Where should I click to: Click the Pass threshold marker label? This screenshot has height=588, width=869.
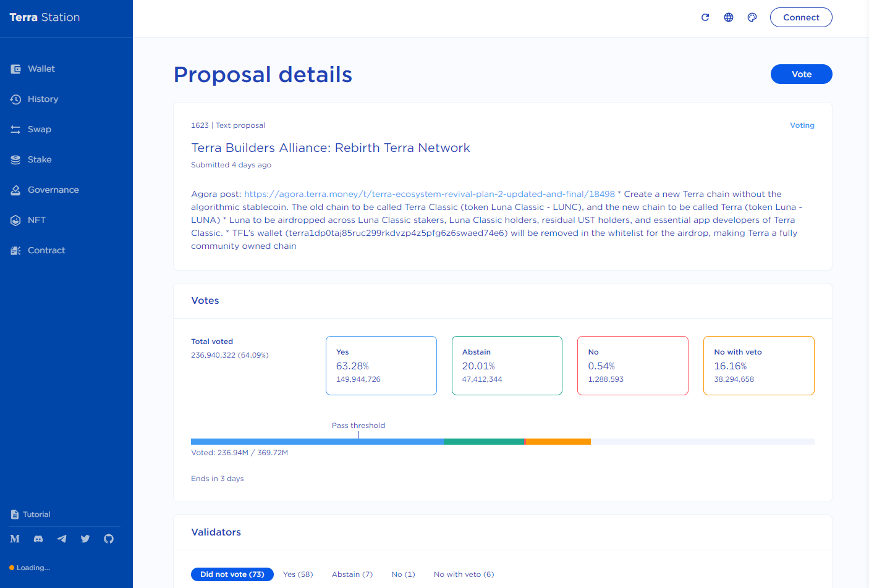click(x=358, y=426)
